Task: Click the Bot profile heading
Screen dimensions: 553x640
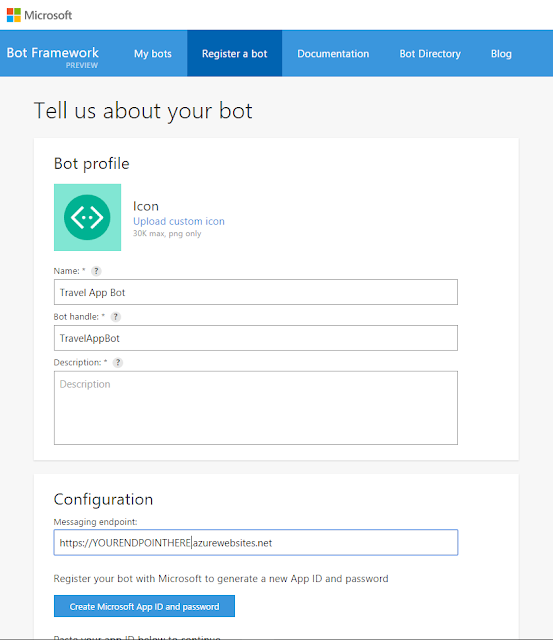Action: click(92, 164)
